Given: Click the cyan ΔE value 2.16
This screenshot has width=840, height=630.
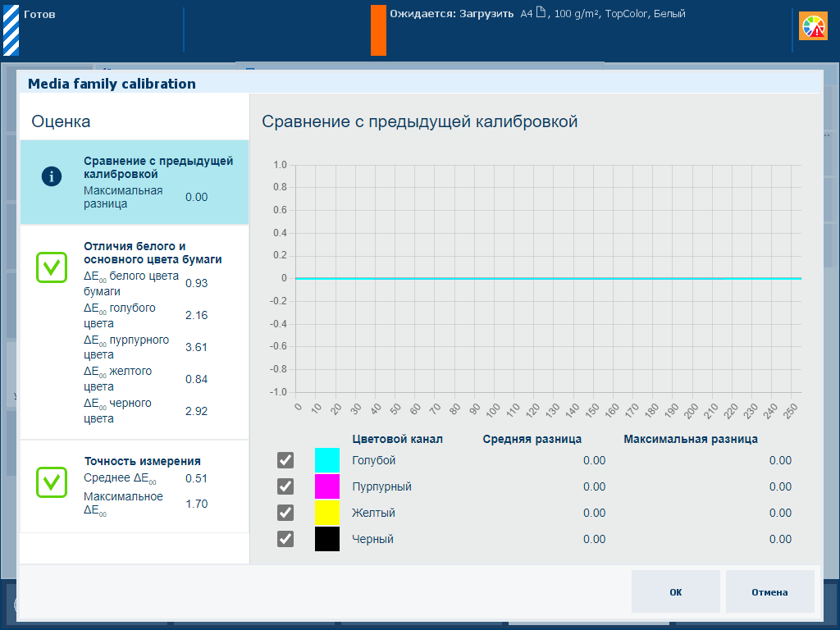Looking at the screenshot, I should [197, 316].
